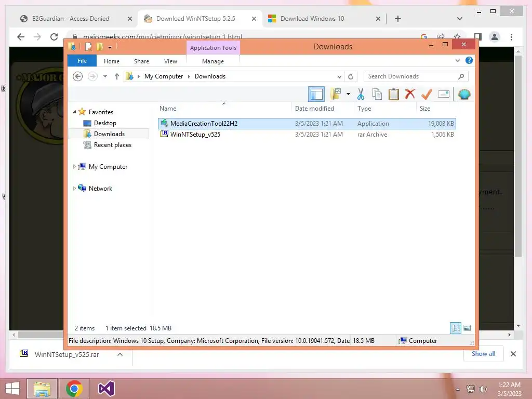Click My Computer in address breadcrumb
The height and width of the screenshot is (399, 532).
(164, 76)
